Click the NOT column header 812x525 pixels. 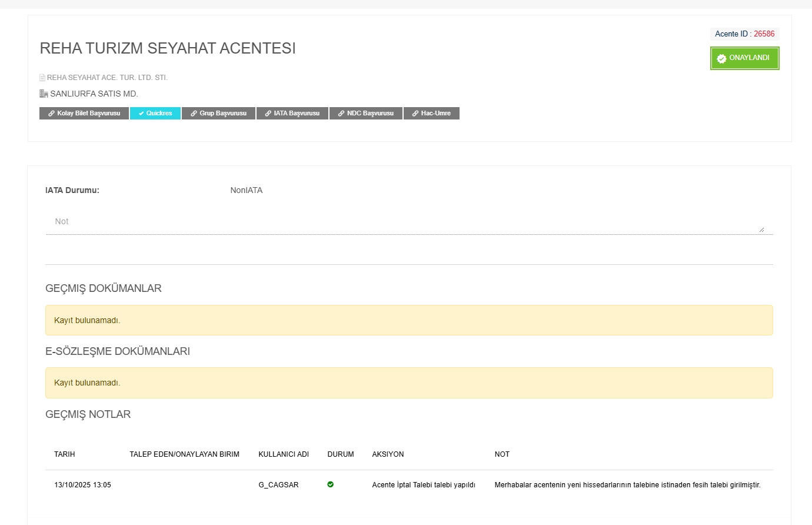(502, 454)
